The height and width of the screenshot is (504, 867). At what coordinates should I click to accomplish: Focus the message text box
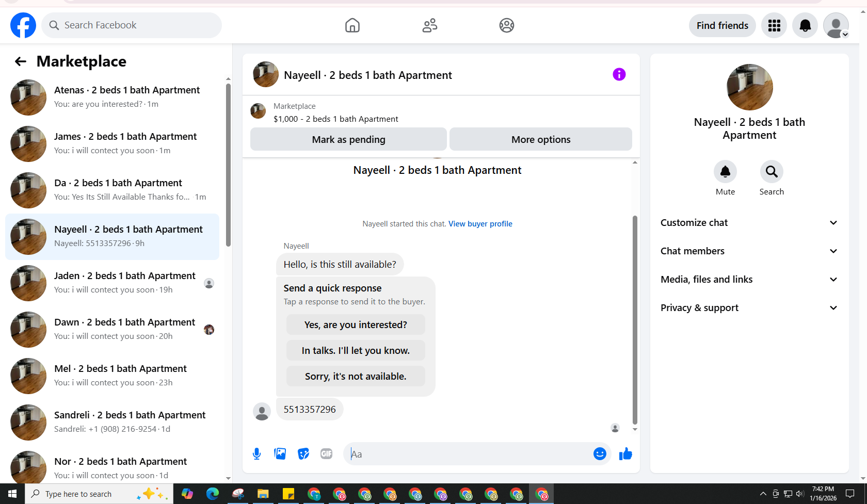tap(470, 454)
